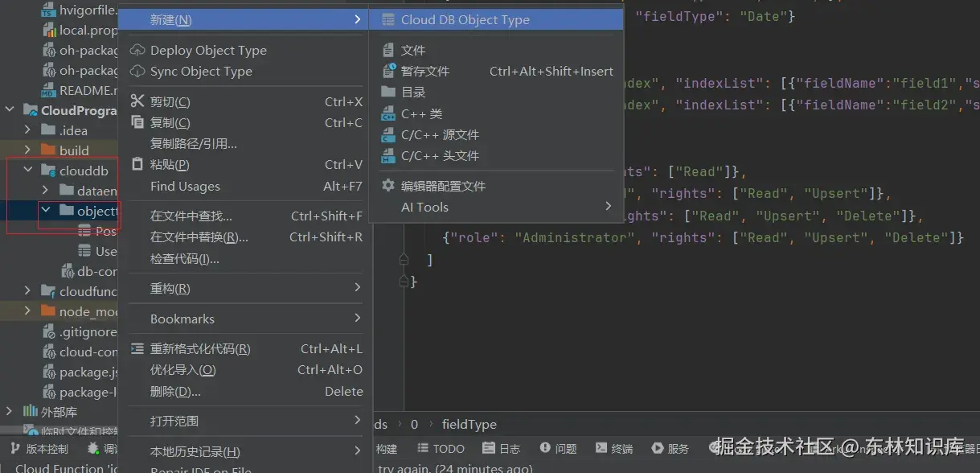Click the 目录 folder icon in submenu
980x473 pixels.
point(388,92)
